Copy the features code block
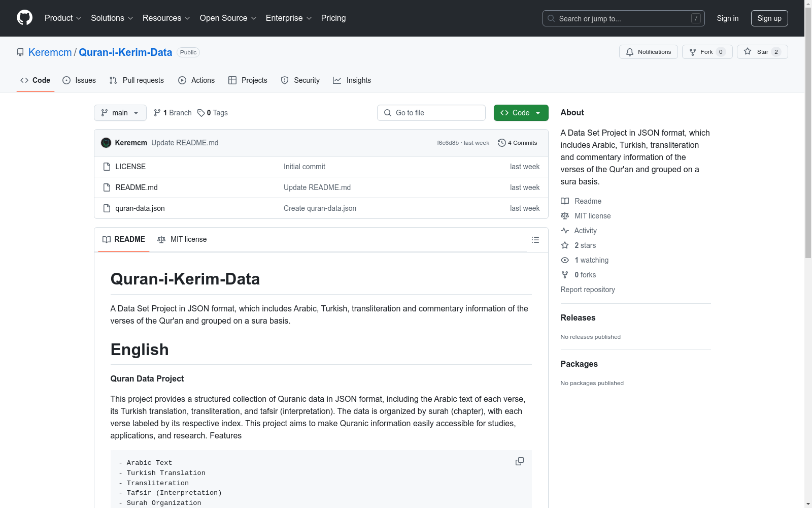Screen dimensions: 812x508 tap(520, 461)
